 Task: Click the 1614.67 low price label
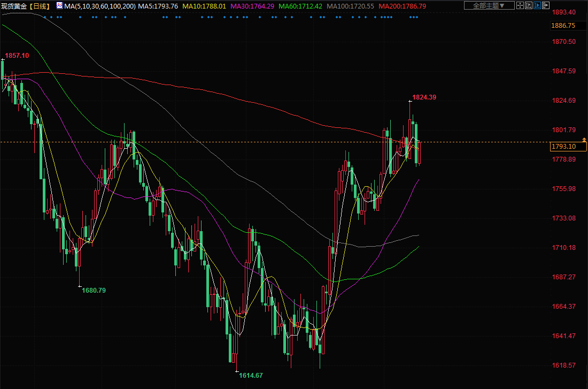click(251, 376)
